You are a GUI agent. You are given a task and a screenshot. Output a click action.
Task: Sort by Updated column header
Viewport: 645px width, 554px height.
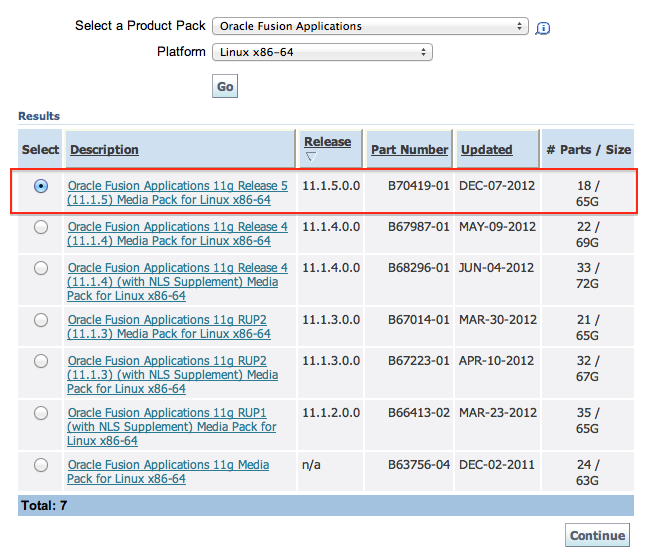(x=487, y=149)
